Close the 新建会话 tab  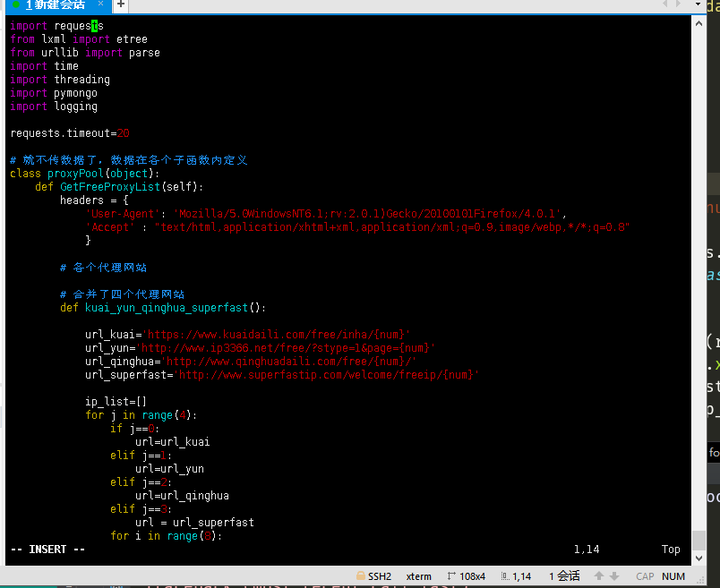pos(100,4)
